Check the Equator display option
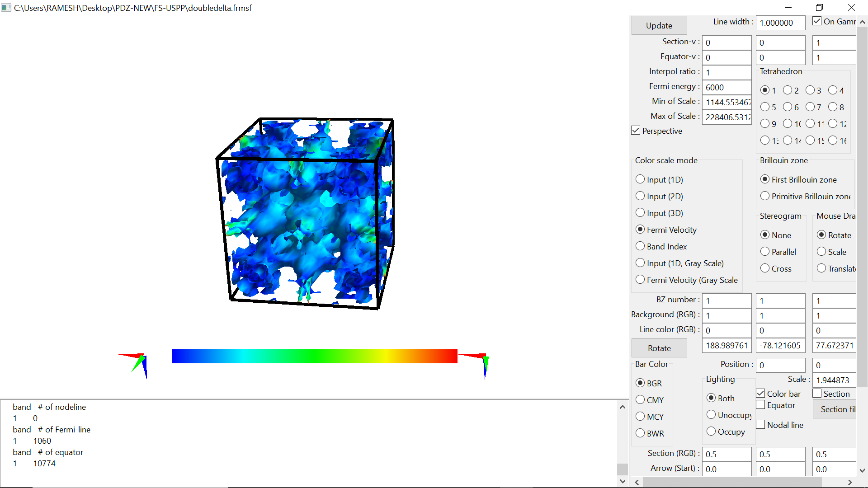Screen dimensions: 868x488 point(761,405)
